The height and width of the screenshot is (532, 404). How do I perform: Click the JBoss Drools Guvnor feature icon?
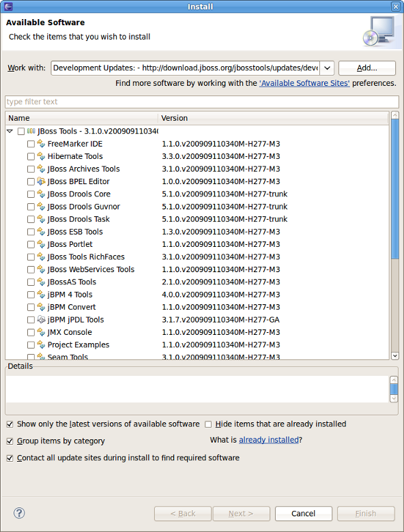(41, 206)
